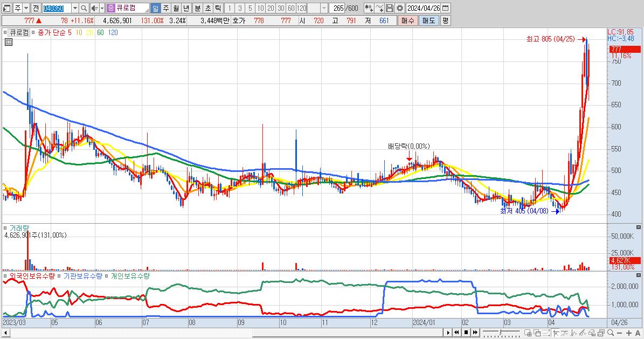The height and width of the screenshot is (339, 644).
Task: Toggle the 년 yearly period button
Action: [186, 8]
